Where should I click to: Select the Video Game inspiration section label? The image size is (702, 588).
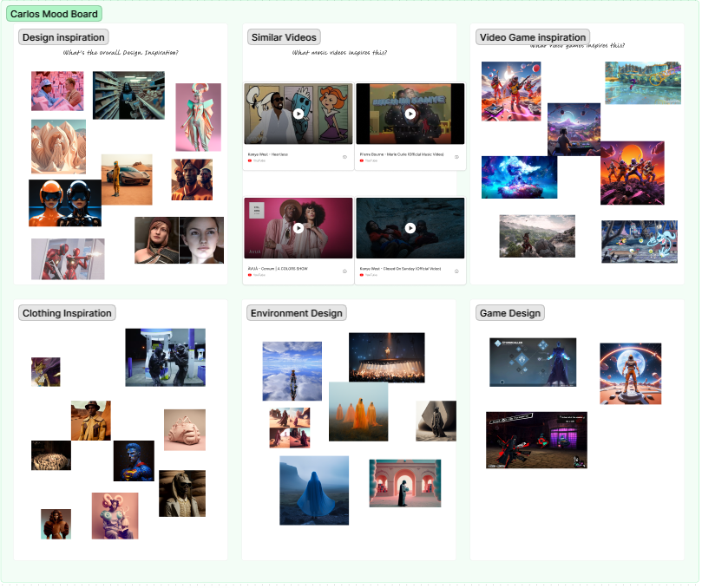click(533, 37)
